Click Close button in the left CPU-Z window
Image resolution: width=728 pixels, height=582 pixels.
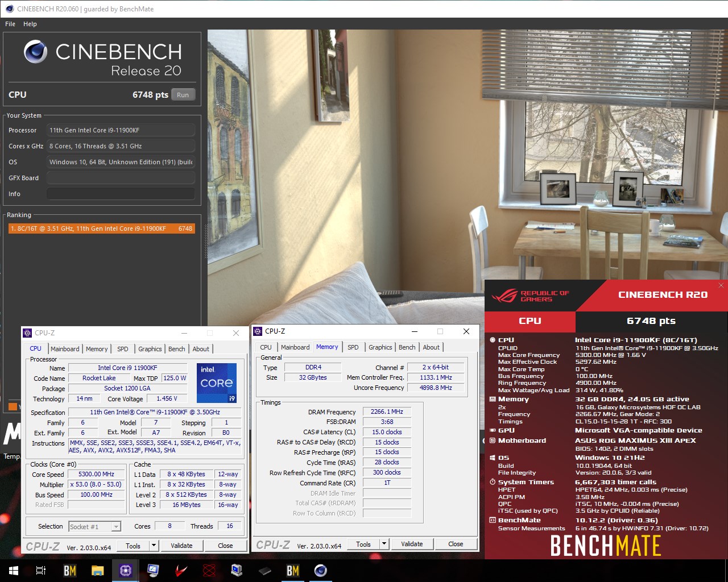point(225,546)
